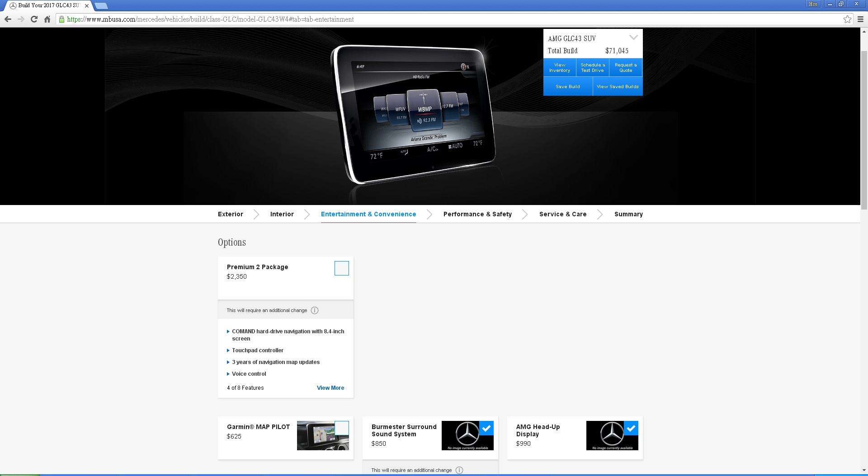Click the Total Build price $71,045
Image resolution: width=868 pixels, height=476 pixels.
click(x=617, y=51)
